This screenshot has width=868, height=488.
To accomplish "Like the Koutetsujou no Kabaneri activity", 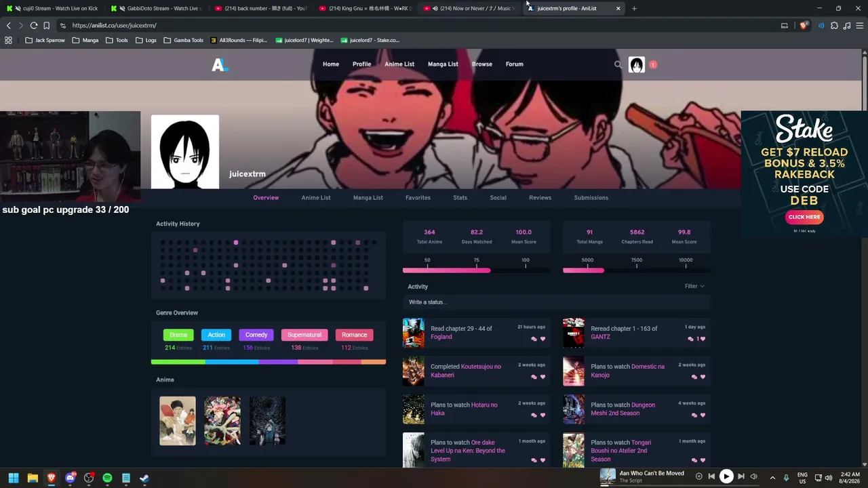I will [x=542, y=377].
